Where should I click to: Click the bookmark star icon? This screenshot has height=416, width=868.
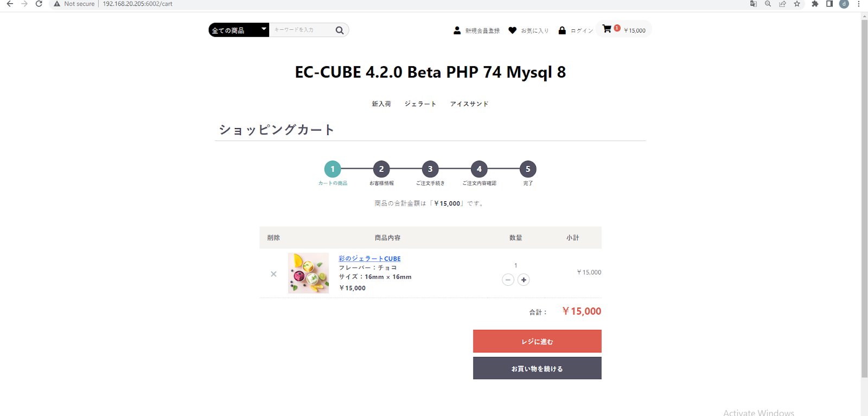point(797,4)
